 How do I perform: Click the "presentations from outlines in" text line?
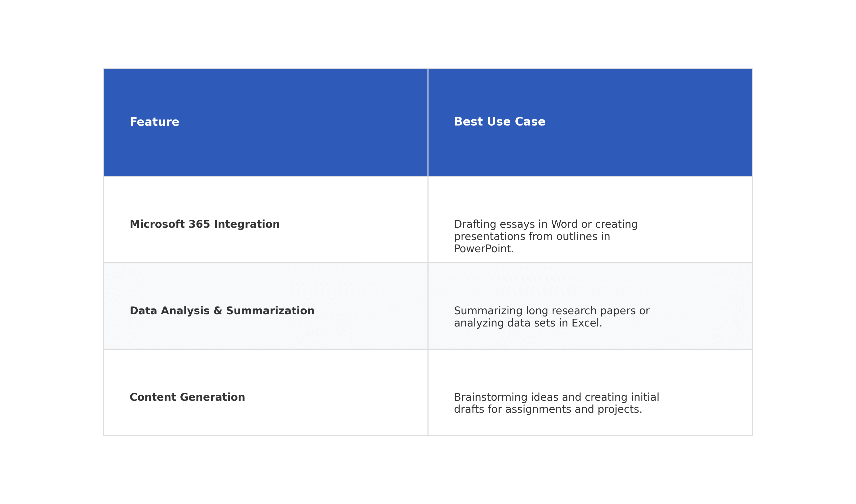tap(532, 237)
